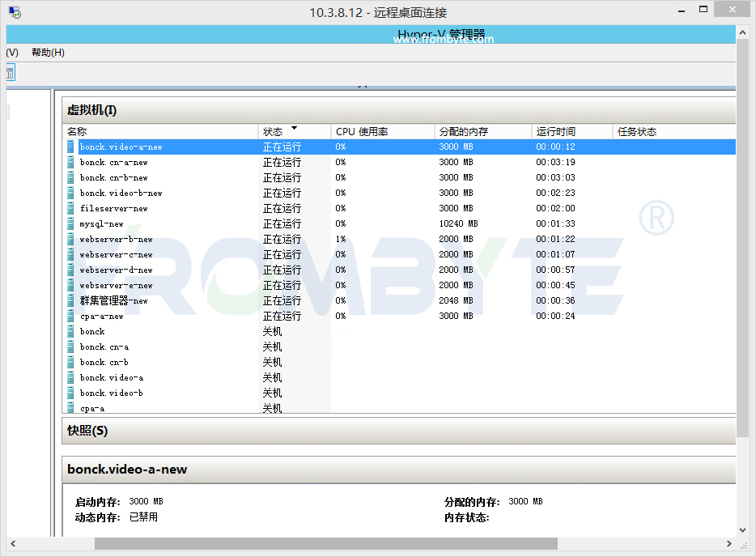
Task: Click the partially visible toolbar icon under the menu
Action: click(x=11, y=74)
